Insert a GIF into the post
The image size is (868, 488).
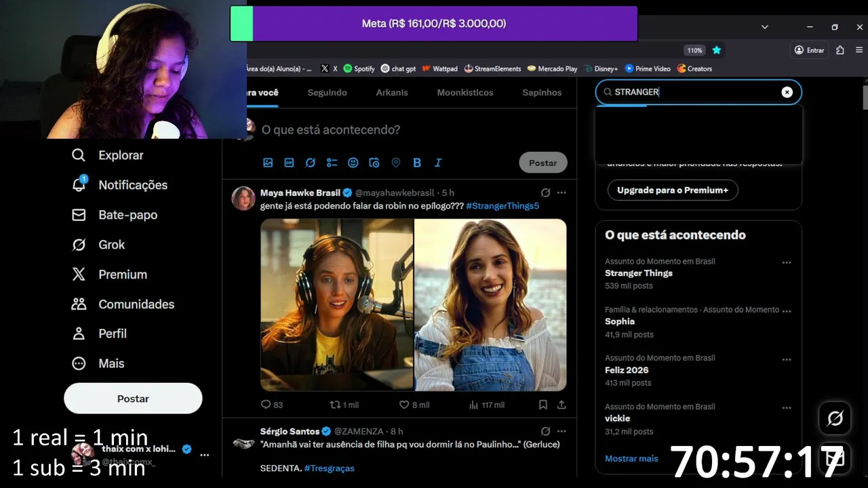(x=289, y=163)
